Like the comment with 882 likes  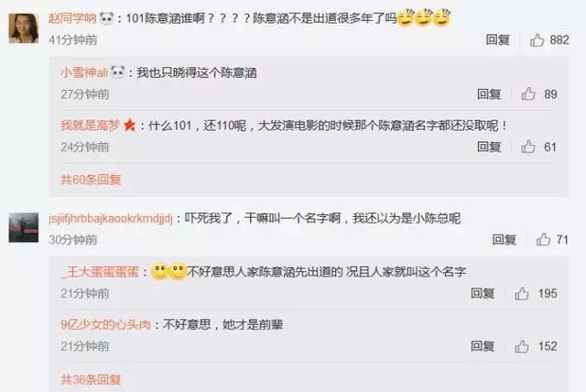(x=537, y=39)
